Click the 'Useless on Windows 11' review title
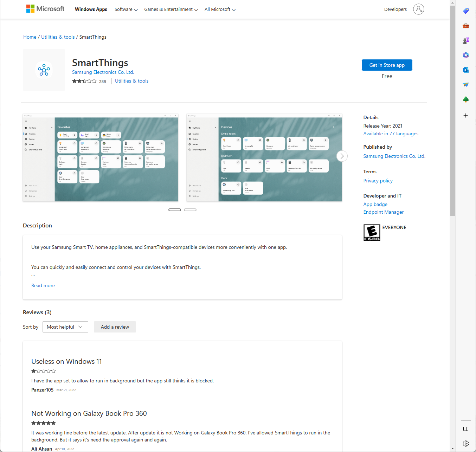 coord(66,361)
